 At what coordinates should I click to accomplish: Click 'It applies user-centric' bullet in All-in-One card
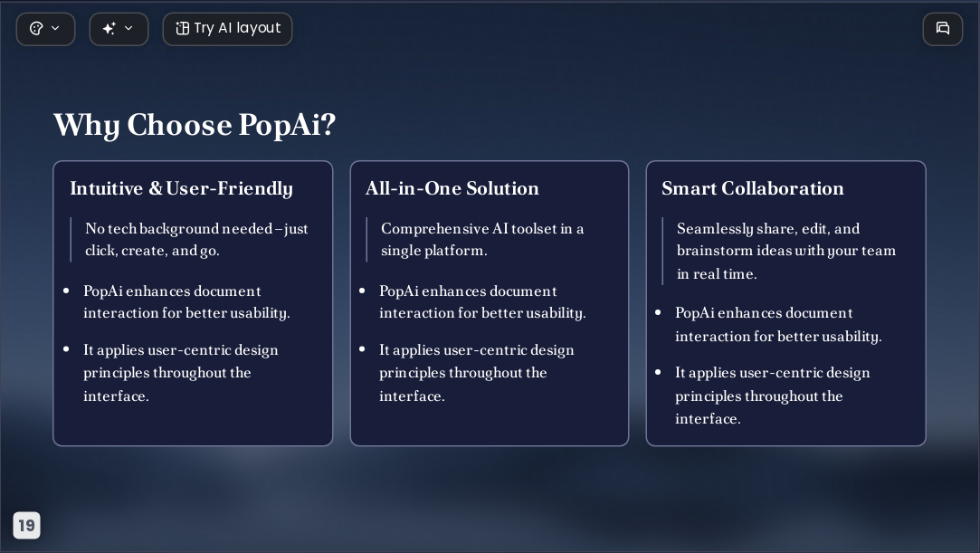point(476,373)
